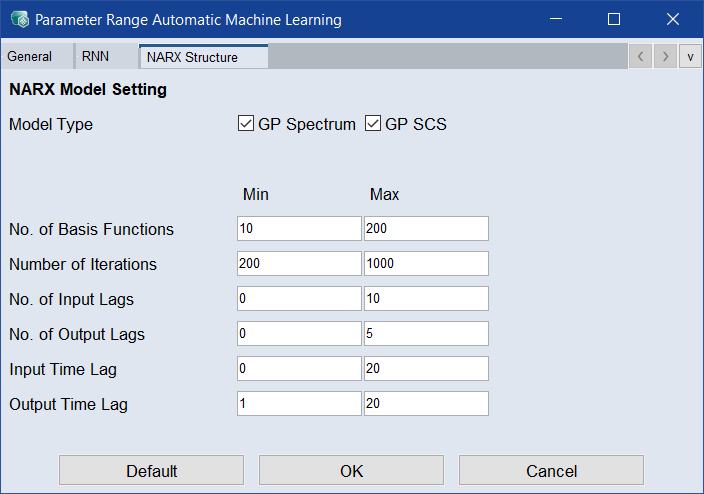The height and width of the screenshot is (494, 704).
Task: Uncheck the GP Spectrum checkbox
Action: click(246, 124)
